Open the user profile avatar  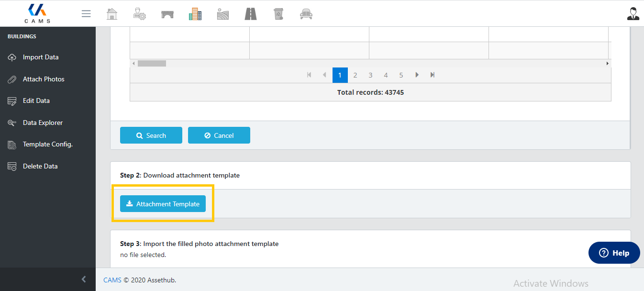(633, 14)
